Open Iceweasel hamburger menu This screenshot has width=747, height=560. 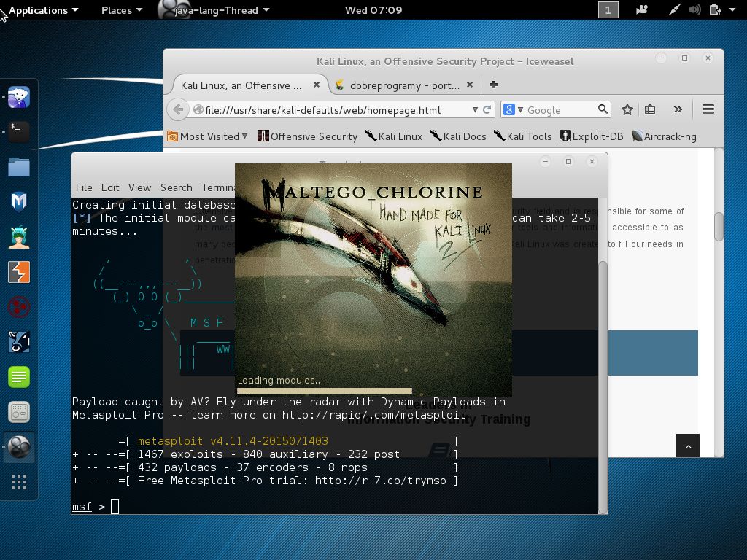(708, 109)
